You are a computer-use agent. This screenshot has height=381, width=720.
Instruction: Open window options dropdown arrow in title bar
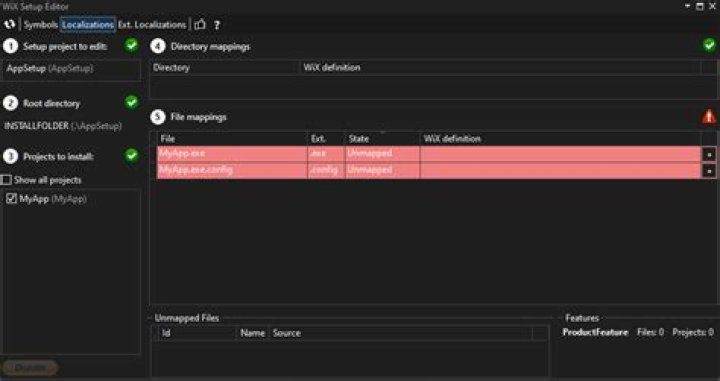tap(687, 6)
